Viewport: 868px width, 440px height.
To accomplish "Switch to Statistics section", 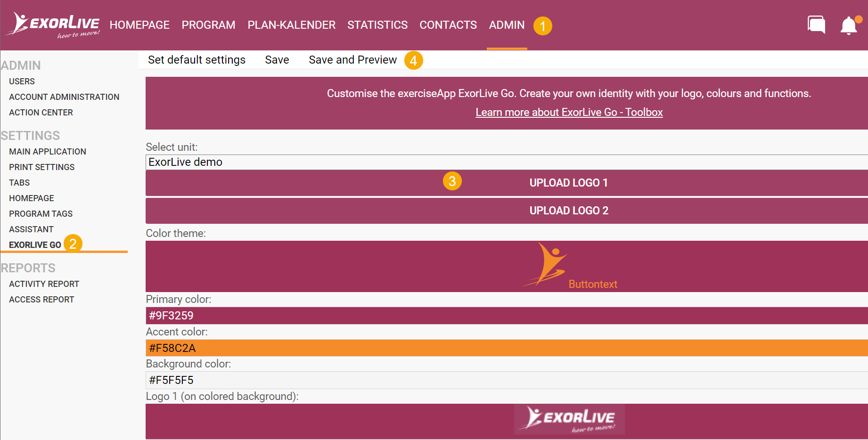I will 377,25.
